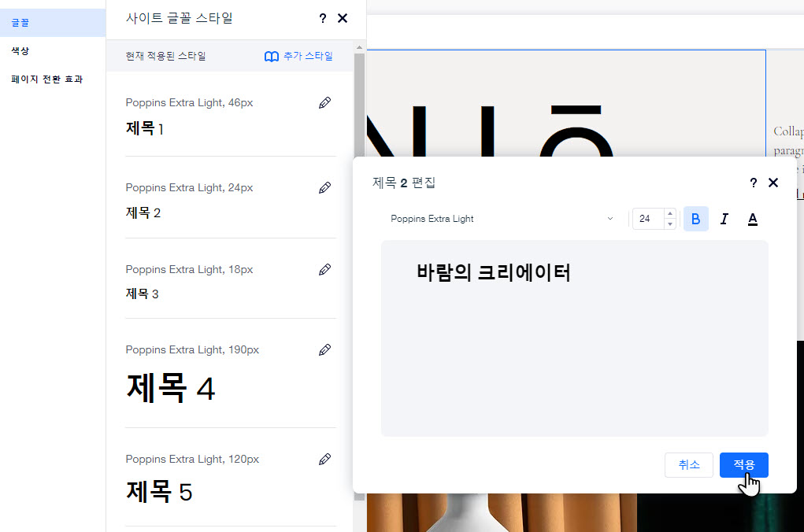The height and width of the screenshot is (532, 804).
Task: Open the text color picker
Action: point(752,219)
